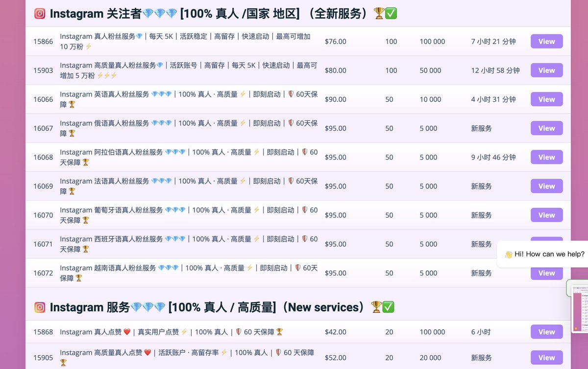
Task: Open the 'Hi! How can we help?' chat bubble
Action: 544,254
